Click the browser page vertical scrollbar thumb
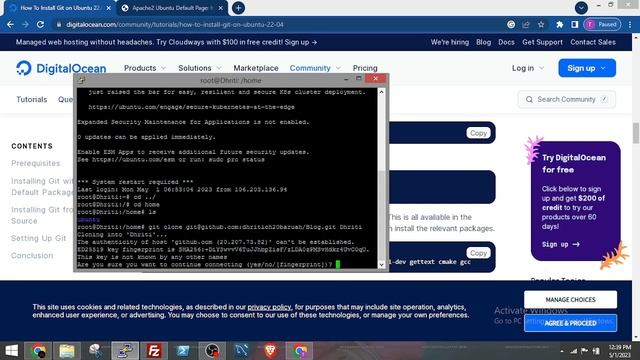Screen dimensions: 640x360 tap(636, 133)
